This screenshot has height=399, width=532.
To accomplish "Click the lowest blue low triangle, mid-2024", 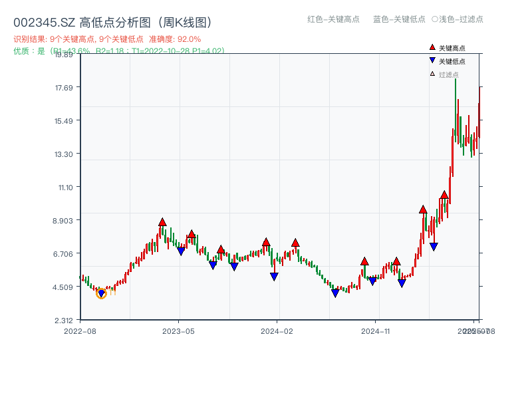I will pos(335,293).
